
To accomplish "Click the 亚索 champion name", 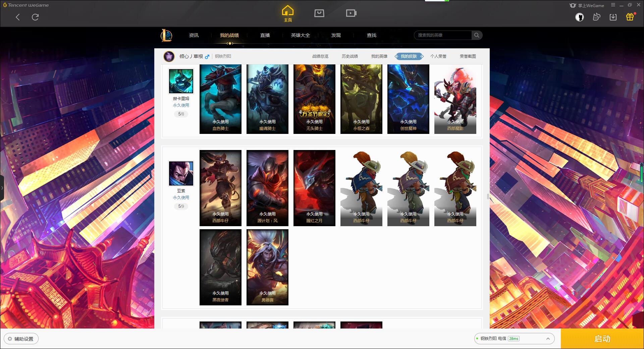I will click(x=181, y=191).
